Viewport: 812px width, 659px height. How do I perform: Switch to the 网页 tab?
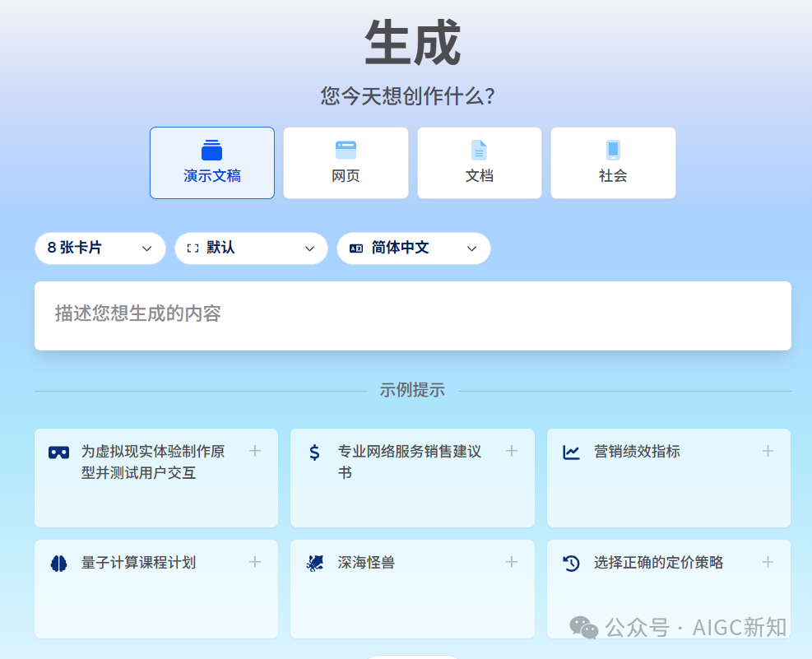[x=346, y=163]
